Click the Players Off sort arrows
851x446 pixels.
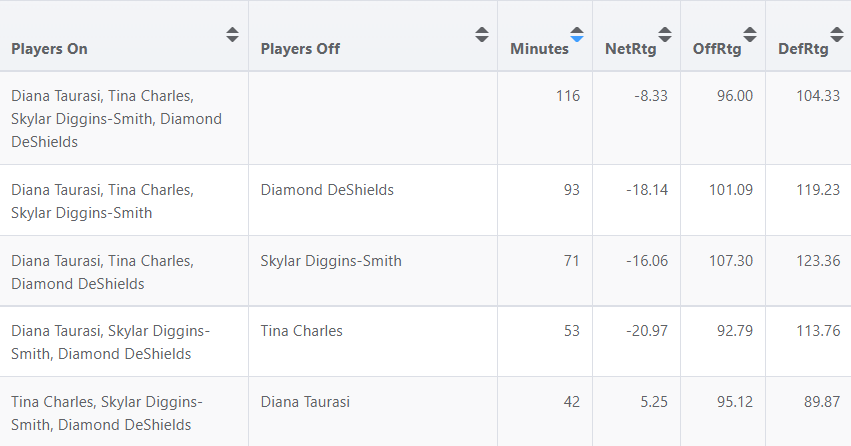coord(481,34)
